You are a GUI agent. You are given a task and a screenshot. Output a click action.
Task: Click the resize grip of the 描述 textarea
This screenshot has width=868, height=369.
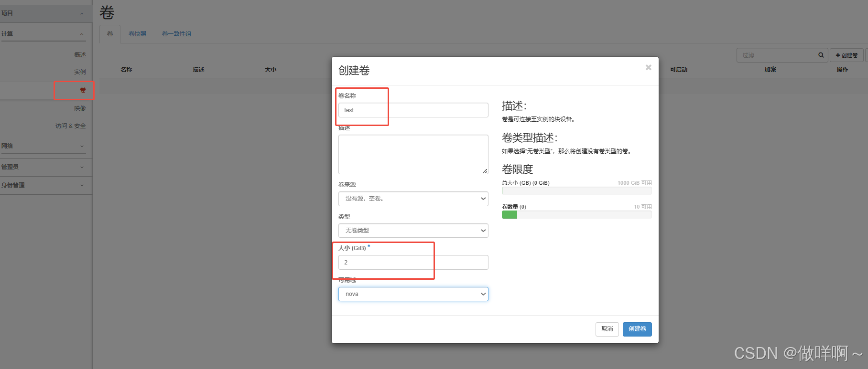click(x=485, y=171)
